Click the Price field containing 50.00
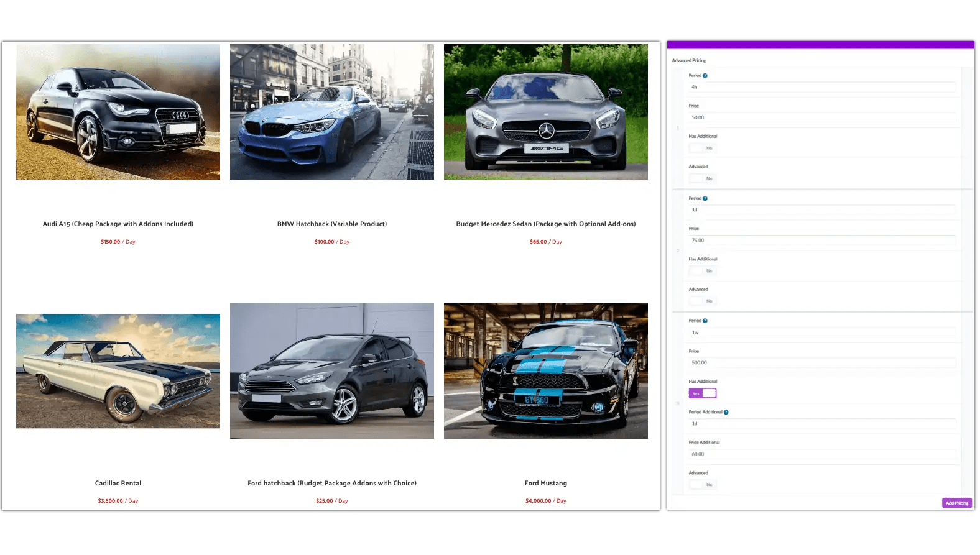The height and width of the screenshot is (555, 980). pyautogui.click(x=822, y=117)
